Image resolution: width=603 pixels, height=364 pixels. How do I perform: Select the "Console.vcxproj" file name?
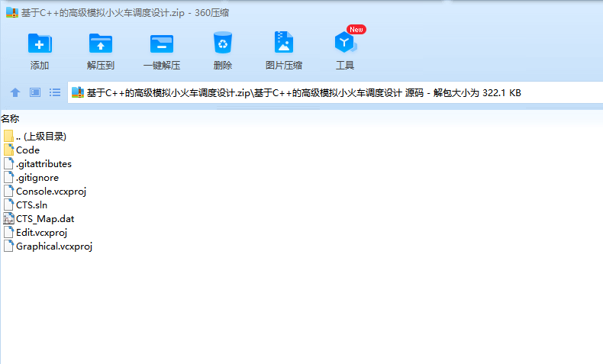click(x=51, y=192)
